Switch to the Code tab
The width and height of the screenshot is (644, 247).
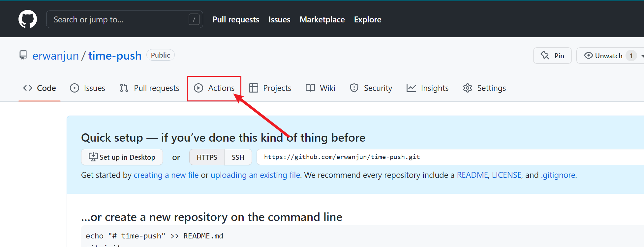coord(40,88)
